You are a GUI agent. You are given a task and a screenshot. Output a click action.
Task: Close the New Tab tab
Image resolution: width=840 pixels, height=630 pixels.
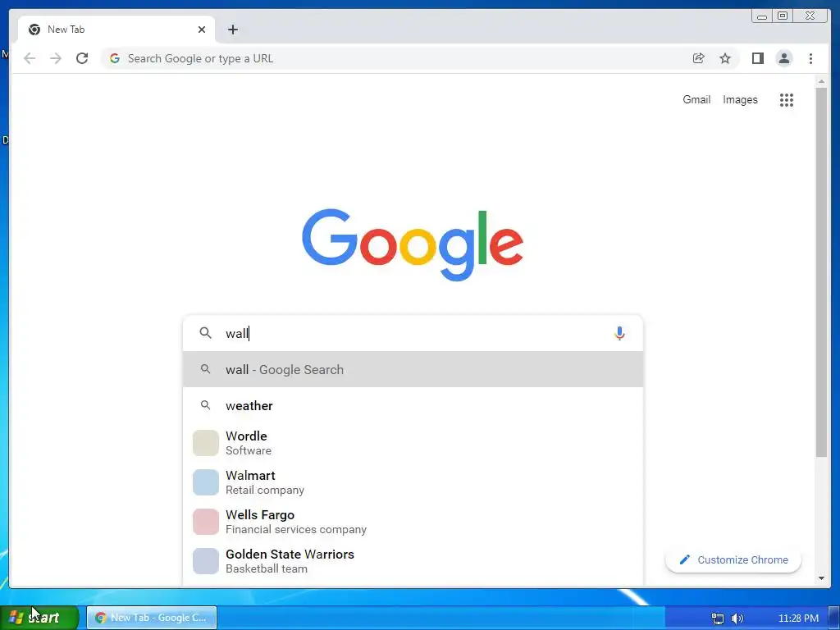202,30
